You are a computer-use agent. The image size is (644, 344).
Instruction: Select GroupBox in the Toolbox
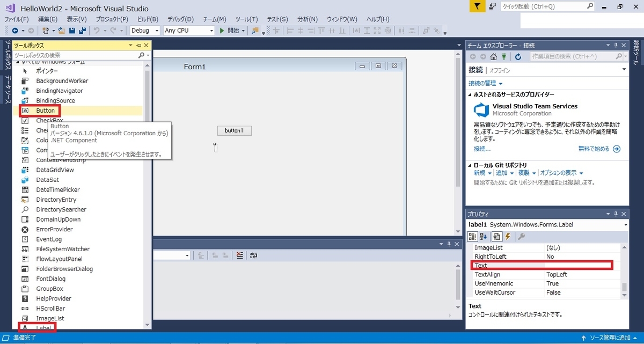click(x=49, y=289)
